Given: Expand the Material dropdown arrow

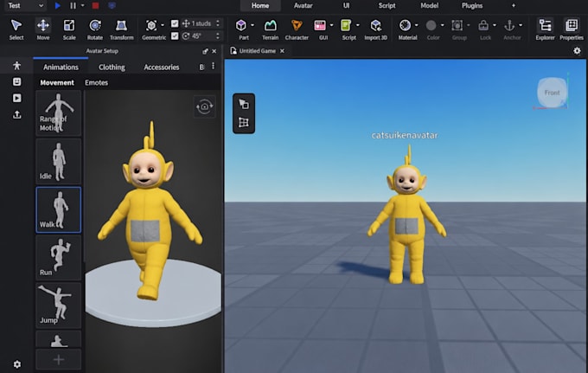Looking at the screenshot, I should pos(416,25).
